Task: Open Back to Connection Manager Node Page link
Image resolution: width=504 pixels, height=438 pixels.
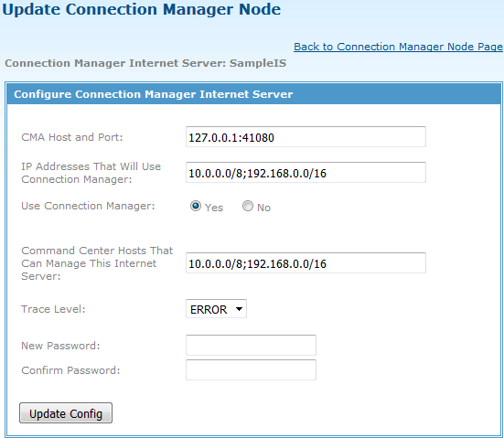Action: 398,47
